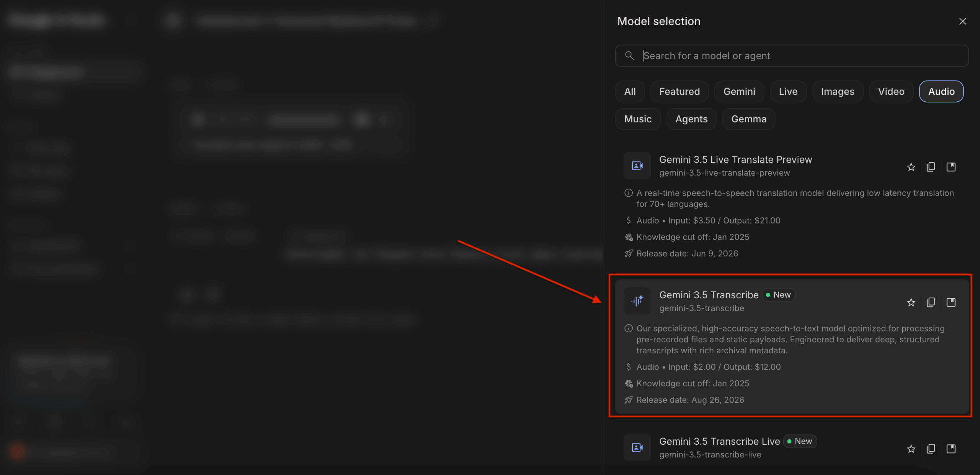
Task: Click the Model selection heading
Action: click(x=659, y=21)
